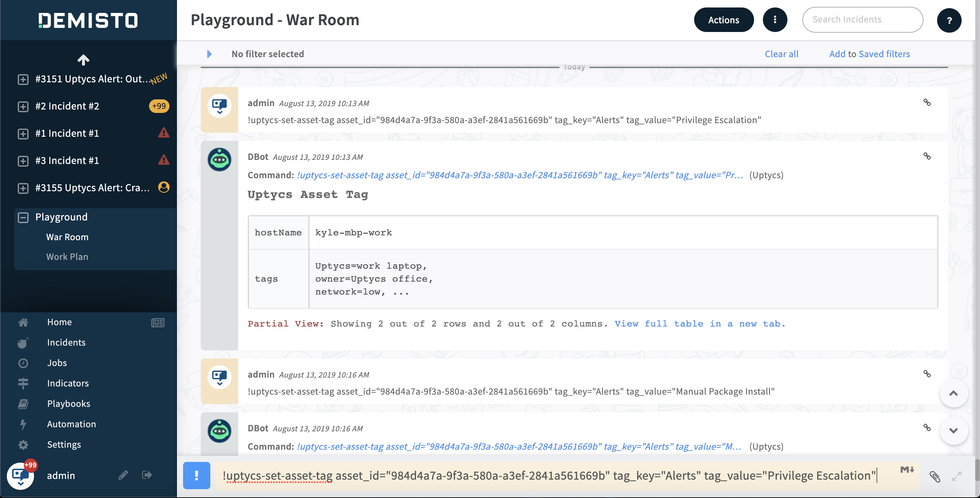Collapse the Playground tree item
The width and height of the screenshot is (980, 498).
point(23,217)
